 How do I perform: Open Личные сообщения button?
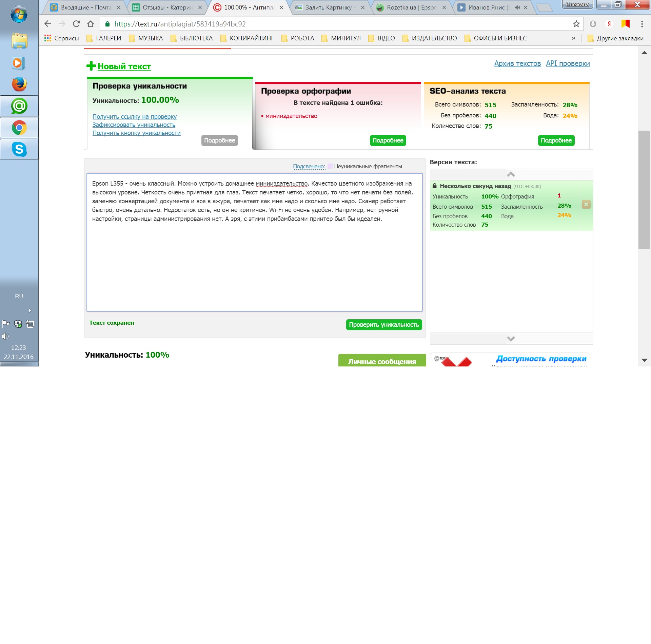[x=382, y=360]
